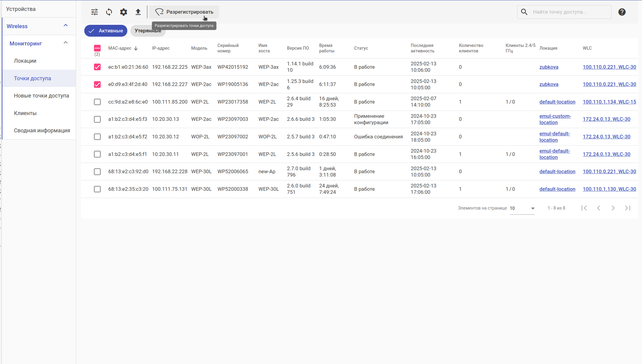Collapse the Мониторинг submenu
The width and height of the screenshot is (642, 364).
tap(65, 43)
